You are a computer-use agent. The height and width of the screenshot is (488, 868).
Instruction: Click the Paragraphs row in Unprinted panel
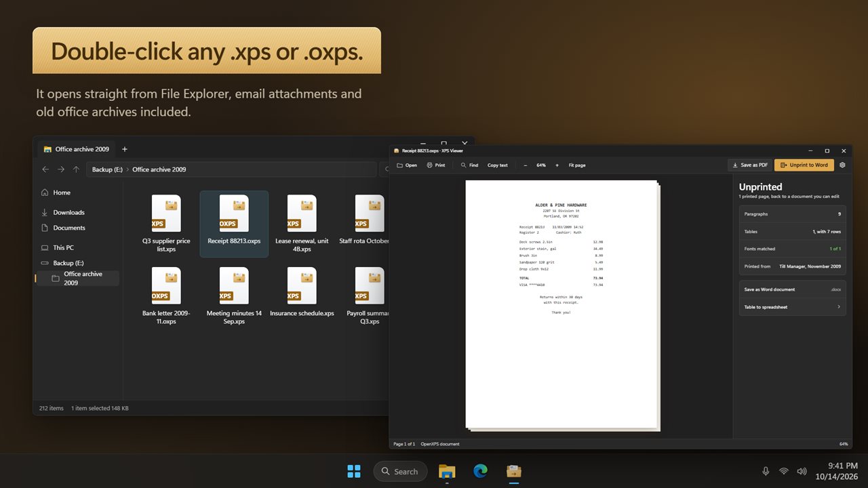click(793, 214)
